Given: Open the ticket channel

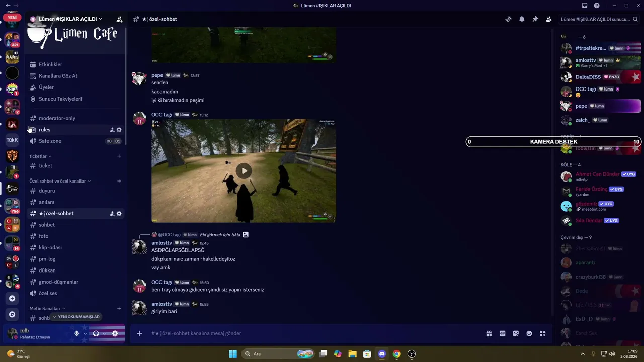Looking at the screenshot, I should click(75, 166).
